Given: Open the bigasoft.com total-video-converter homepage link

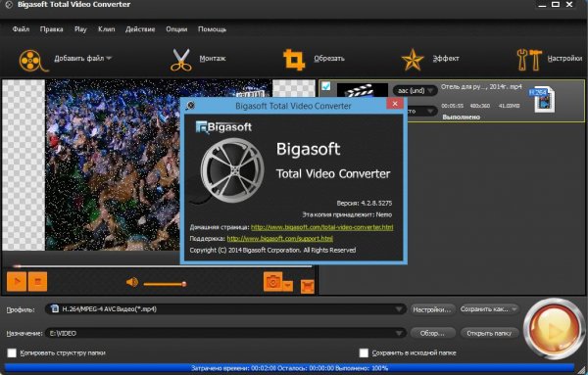Looking at the screenshot, I should coord(321,227).
